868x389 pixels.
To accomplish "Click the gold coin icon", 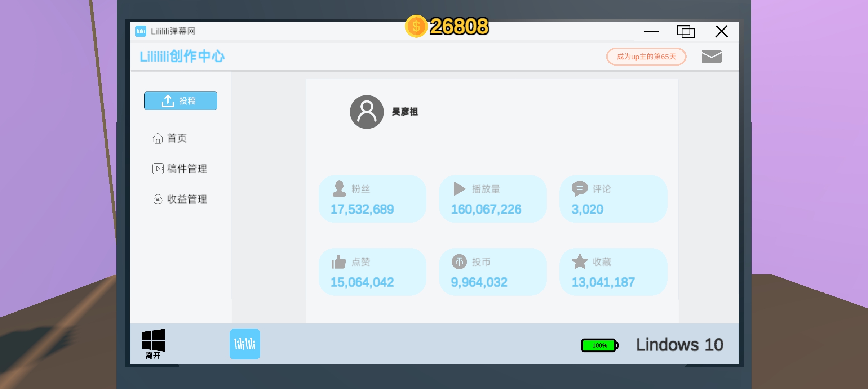I will 416,26.
